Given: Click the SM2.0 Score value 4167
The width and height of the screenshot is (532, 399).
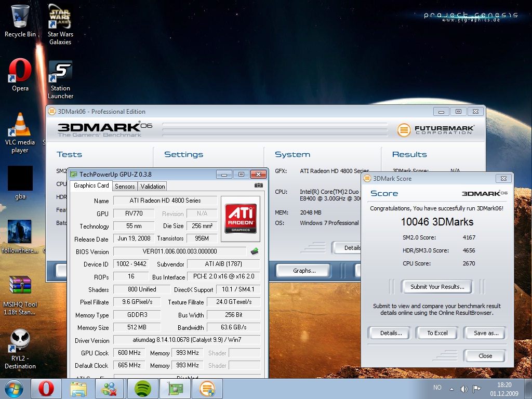Looking at the screenshot, I should tap(469, 237).
